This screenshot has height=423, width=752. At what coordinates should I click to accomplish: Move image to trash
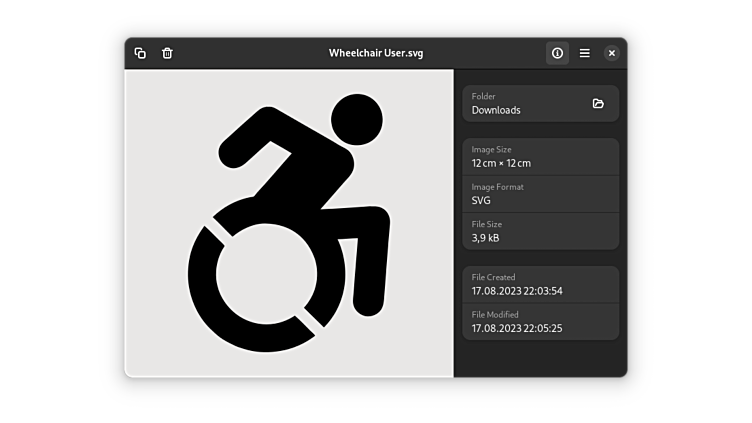[167, 53]
